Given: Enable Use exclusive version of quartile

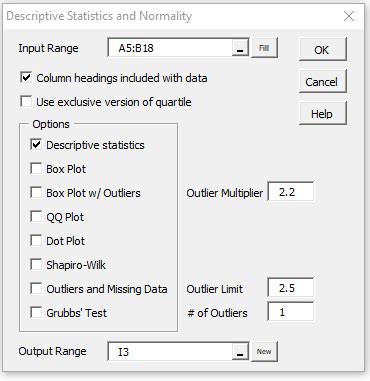Looking at the screenshot, I should click(x=26, y=102).
